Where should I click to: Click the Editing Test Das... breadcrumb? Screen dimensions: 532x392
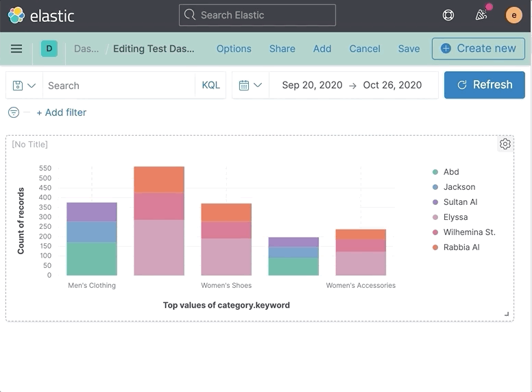(x=154, y=49)
